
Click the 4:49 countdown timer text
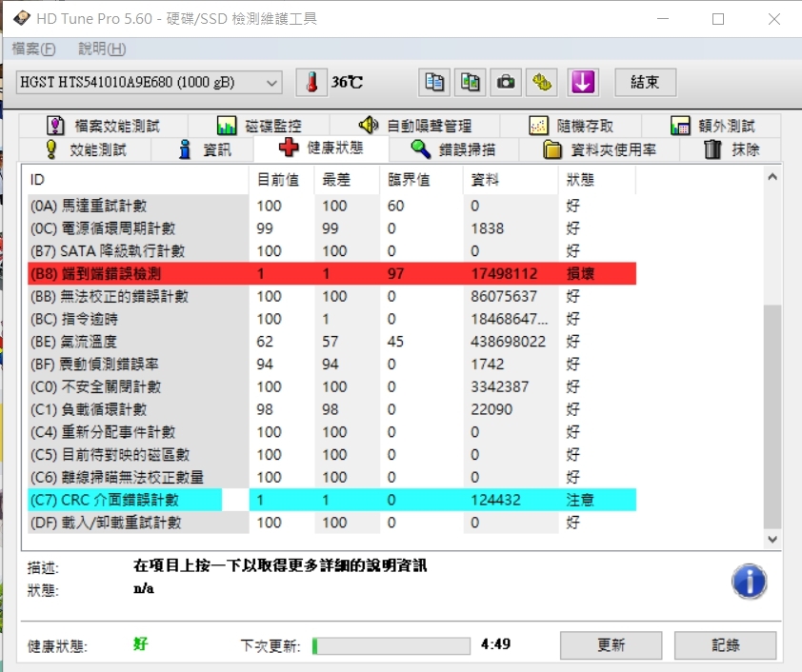point(495,643)
